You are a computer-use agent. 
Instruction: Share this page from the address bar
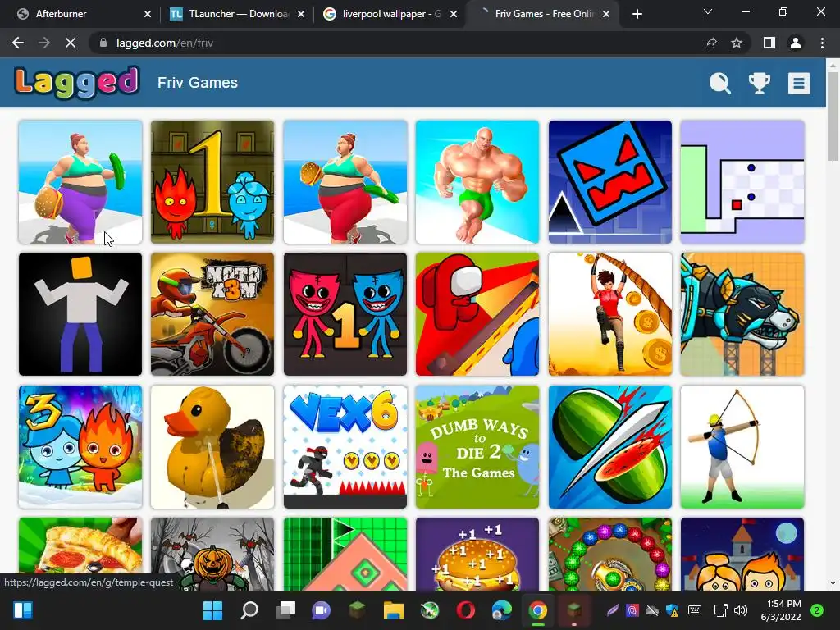tap(710, 43)
